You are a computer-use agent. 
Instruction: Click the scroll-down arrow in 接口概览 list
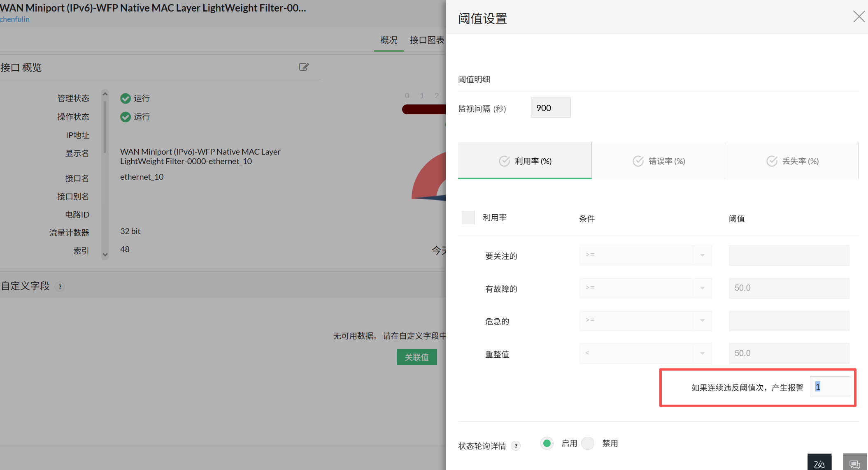pyautogui.click(x=105, y=255)
